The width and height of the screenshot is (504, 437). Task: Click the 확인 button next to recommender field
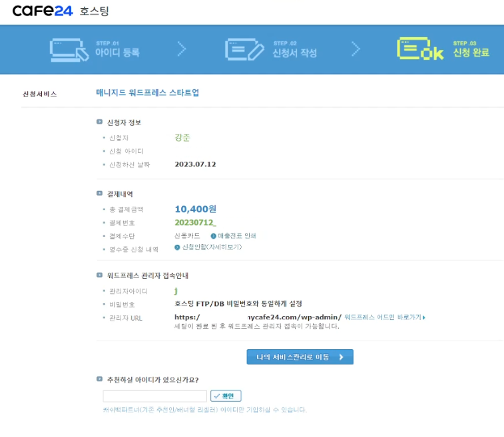(x=226, y=396)
